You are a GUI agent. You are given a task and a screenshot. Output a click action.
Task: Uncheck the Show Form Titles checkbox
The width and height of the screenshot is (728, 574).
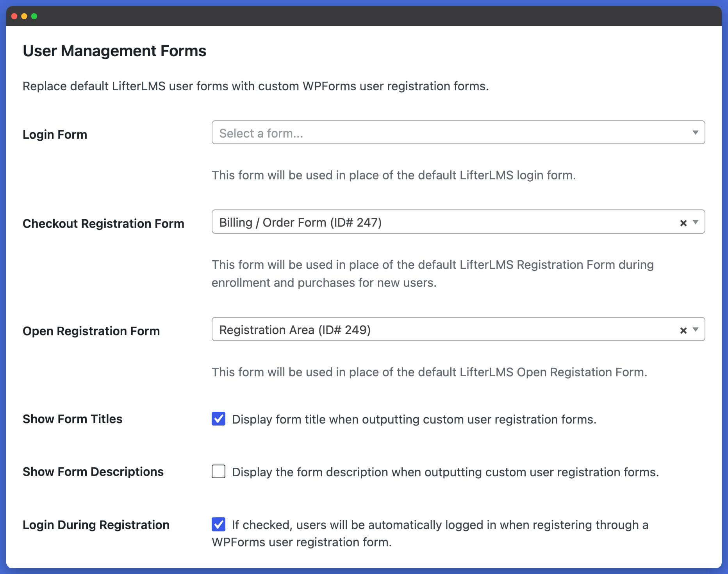click(x=218, y=418)
